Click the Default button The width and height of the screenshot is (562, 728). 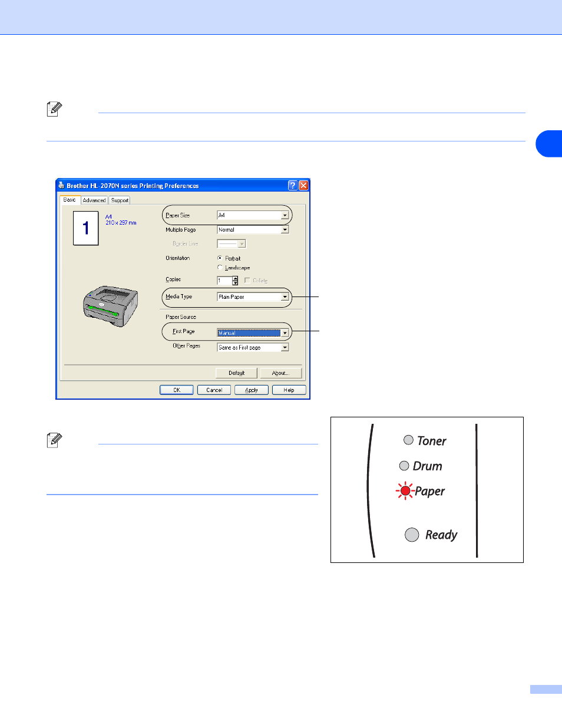(x=236, y=373)
